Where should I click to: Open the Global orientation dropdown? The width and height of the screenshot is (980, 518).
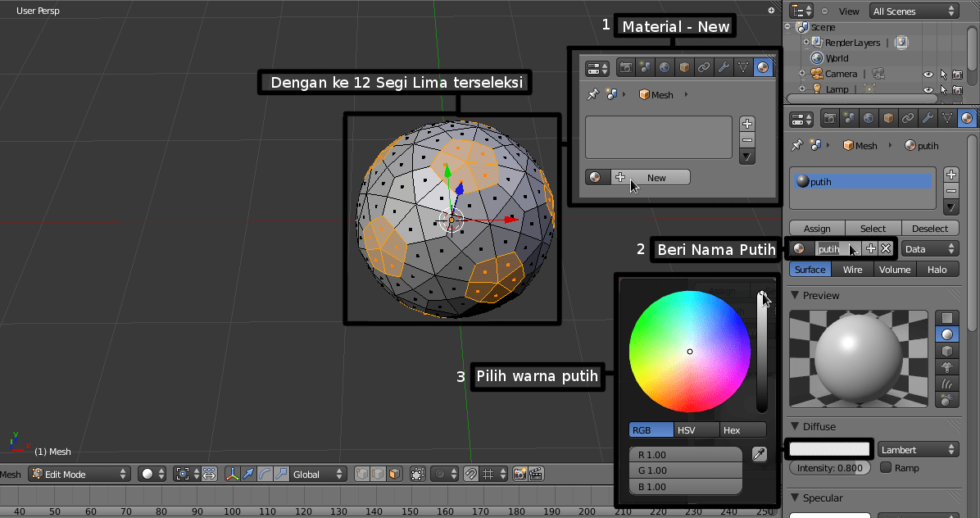point(318,475)
